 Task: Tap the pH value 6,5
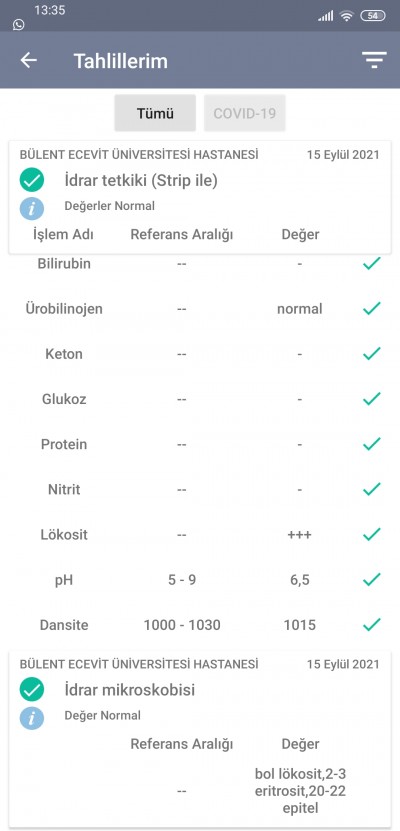[300, 580]
